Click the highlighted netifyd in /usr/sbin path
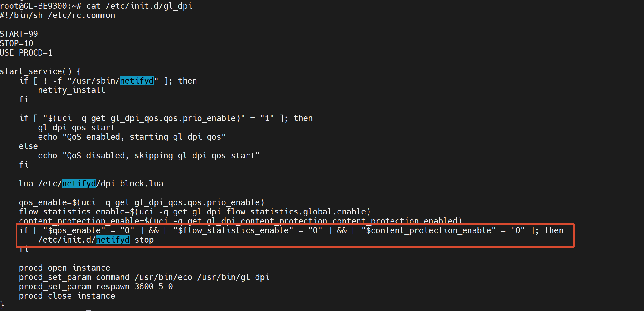The image size is (644, 311). (137, 81)
